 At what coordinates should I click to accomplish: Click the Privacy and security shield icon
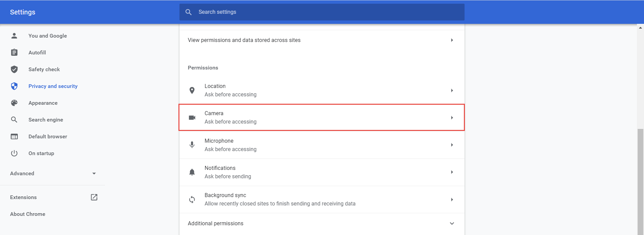(14, 86)
